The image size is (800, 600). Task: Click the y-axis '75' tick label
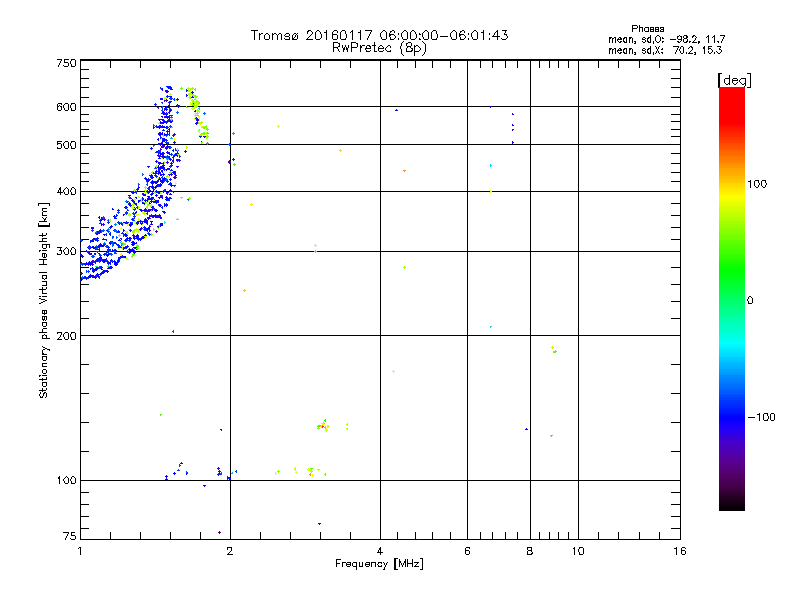click(70, 536)
